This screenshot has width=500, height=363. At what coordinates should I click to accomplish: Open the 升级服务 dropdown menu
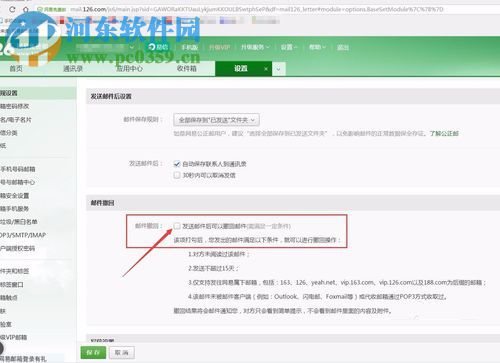click(x=255, y=47)
